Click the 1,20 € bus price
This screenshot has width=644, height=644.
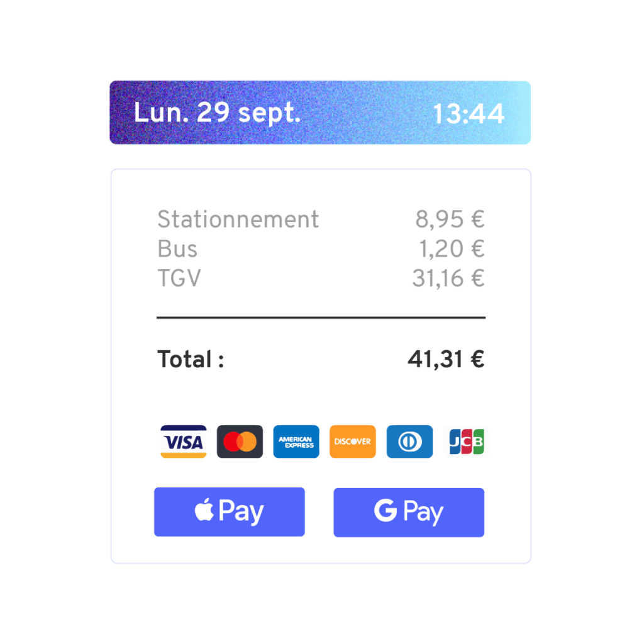click(452, 248)
